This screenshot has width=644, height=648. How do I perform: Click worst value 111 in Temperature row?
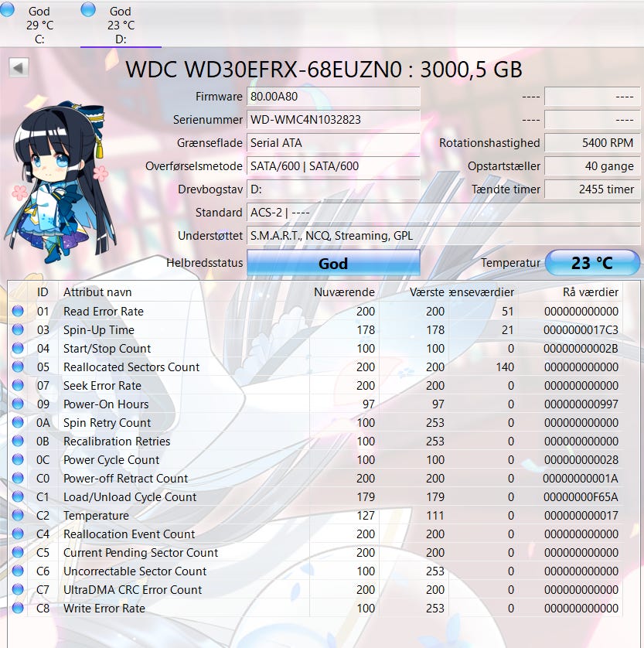pos(435,515)
